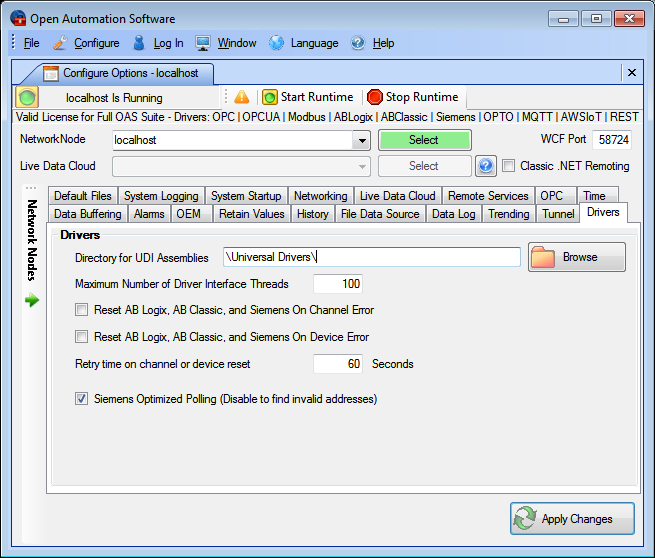Check Reset On Device Error option
The width and height of the screenshot is (655, 558).
[x=81, y=337]
